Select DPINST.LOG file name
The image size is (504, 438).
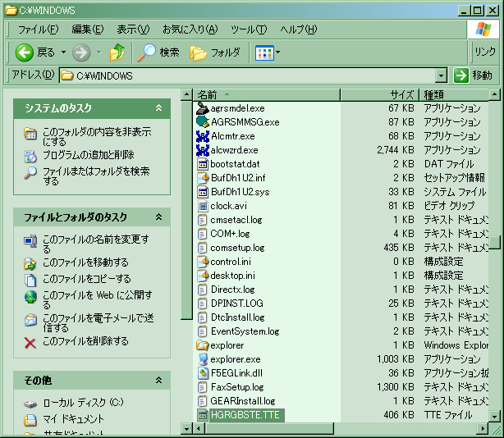237,303
